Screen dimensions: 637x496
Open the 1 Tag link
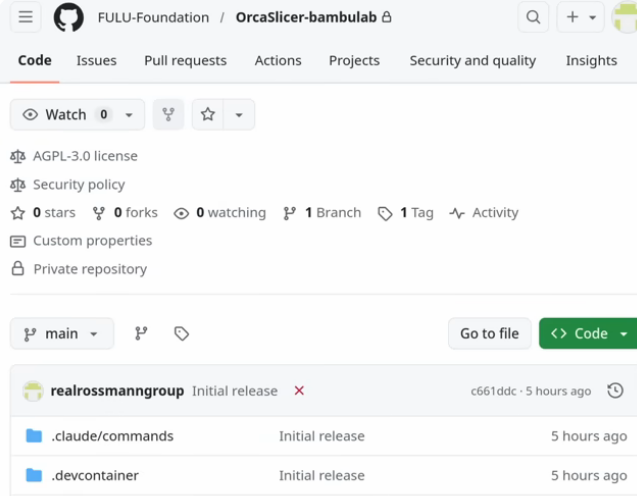[416, 212]
